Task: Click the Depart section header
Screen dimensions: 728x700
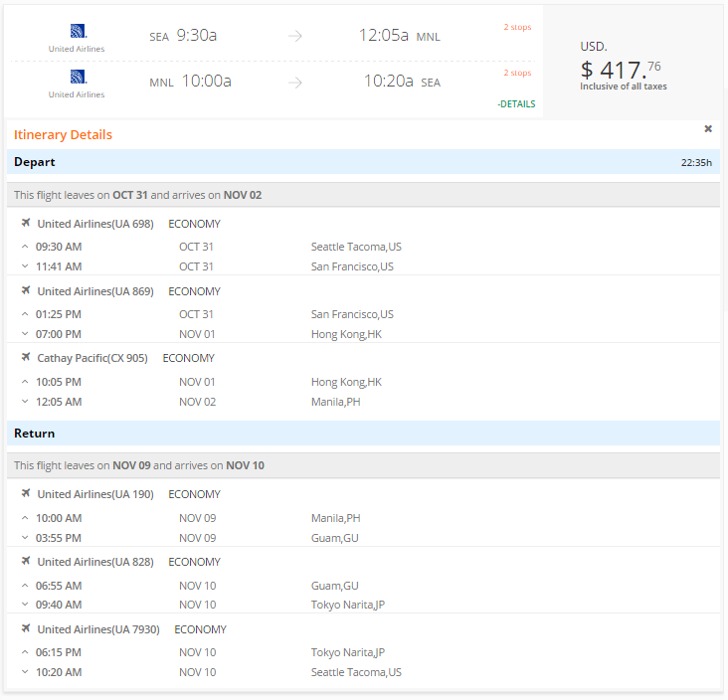Action: click(x=364, y=162)
